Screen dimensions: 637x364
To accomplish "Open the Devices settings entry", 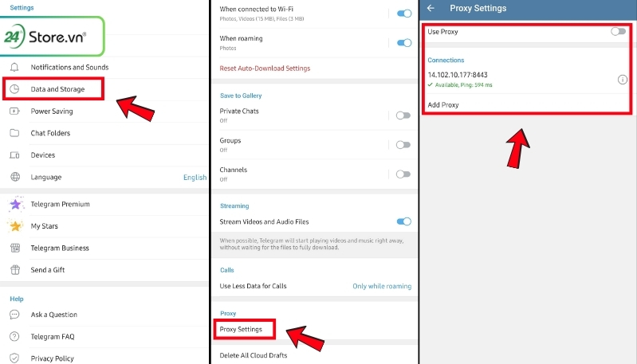I will pyautogui.click(x=104, y=155).
